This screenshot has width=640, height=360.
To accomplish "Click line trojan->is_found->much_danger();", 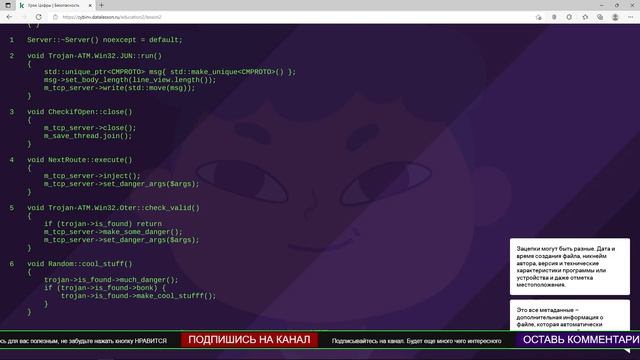I will [111, 280].
